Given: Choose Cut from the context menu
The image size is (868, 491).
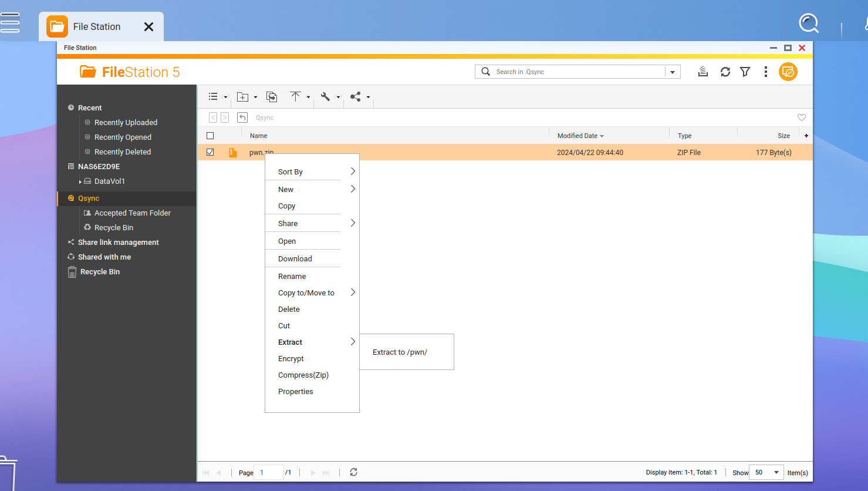Looking at the screenshot, I should (x=312, y=325).
